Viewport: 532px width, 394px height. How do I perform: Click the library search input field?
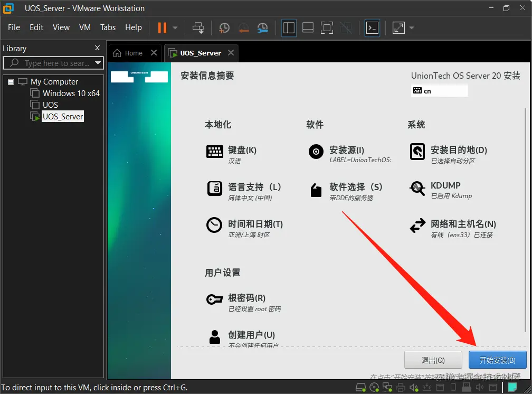(x=53, y=63)
